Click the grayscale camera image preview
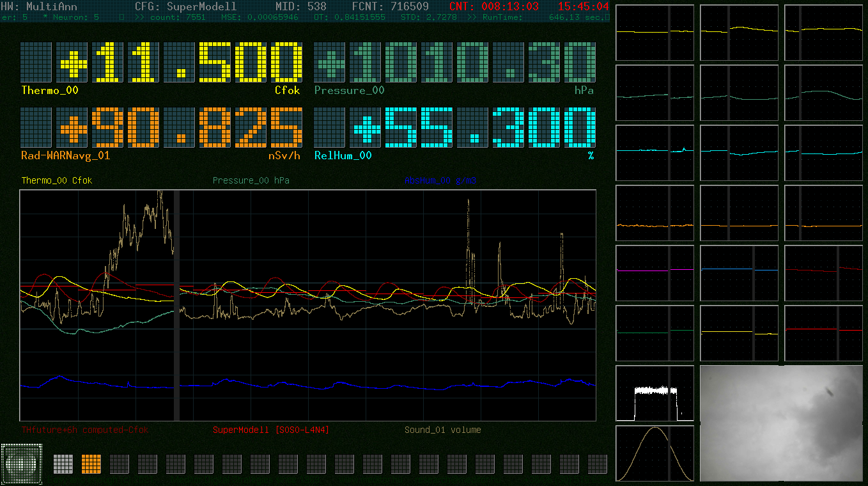 782,423
